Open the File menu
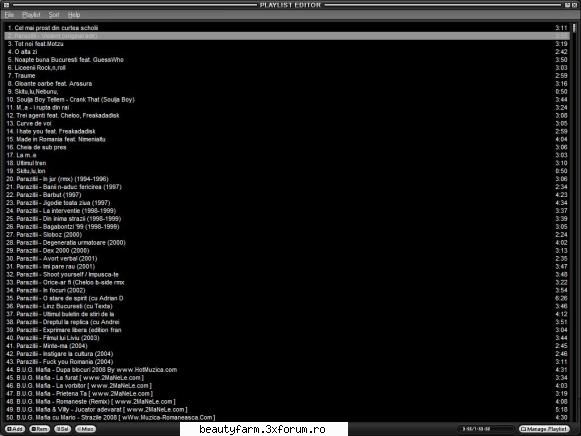 coord(9,15)
